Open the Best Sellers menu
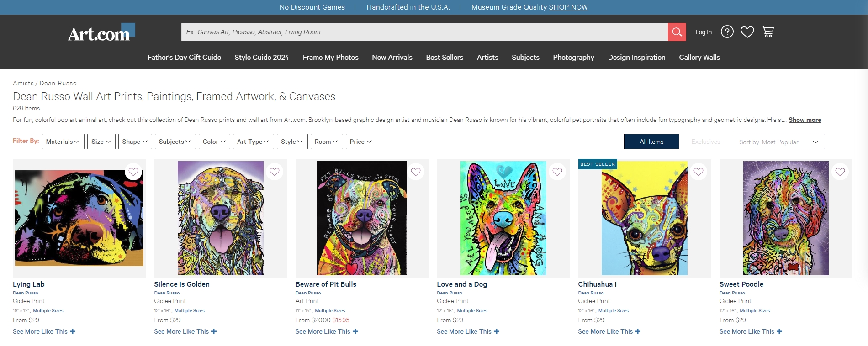The height and width of the screenshot is (346, 868). click(445, 58)
